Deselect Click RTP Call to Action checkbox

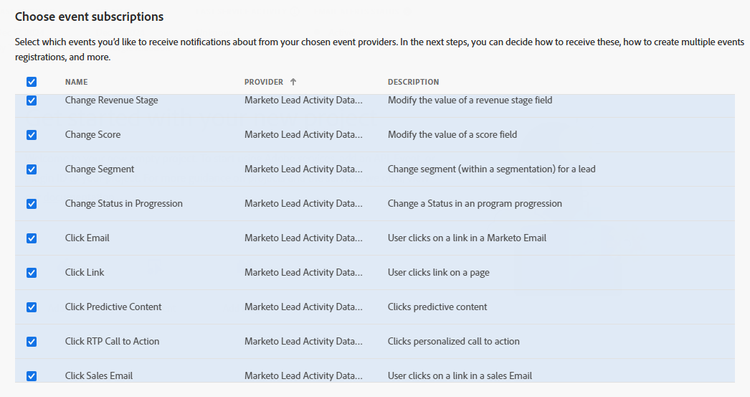pyautogui.click(x=32, y=342)
